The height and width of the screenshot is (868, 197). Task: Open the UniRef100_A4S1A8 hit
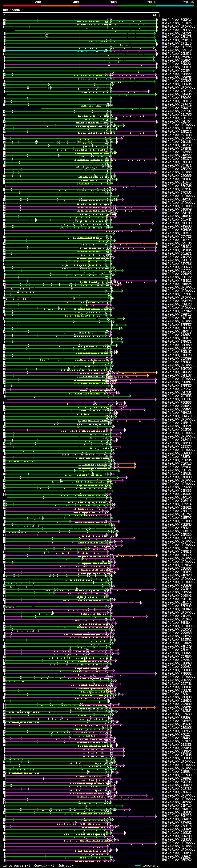coord(176,318)
